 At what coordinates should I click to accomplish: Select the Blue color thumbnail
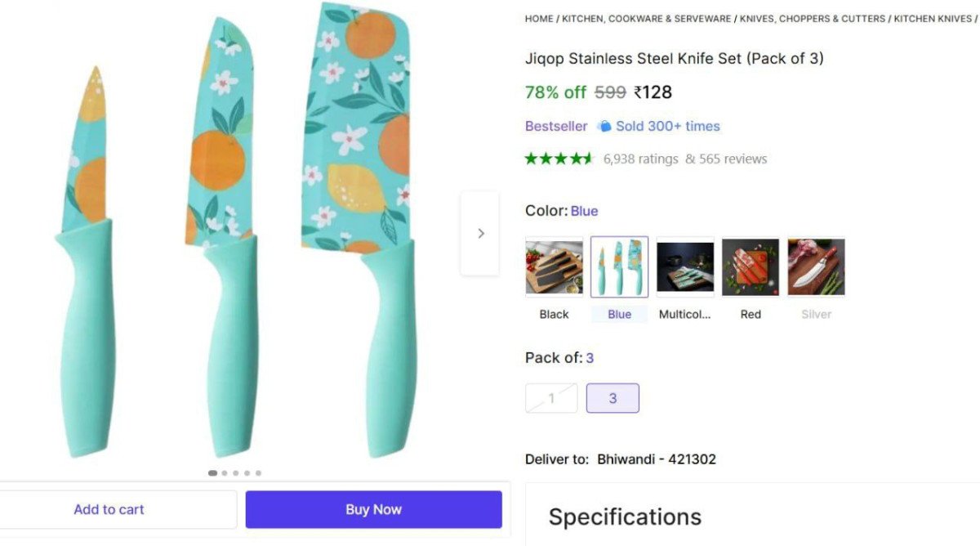pyautogui.click(x=619, y=267)
